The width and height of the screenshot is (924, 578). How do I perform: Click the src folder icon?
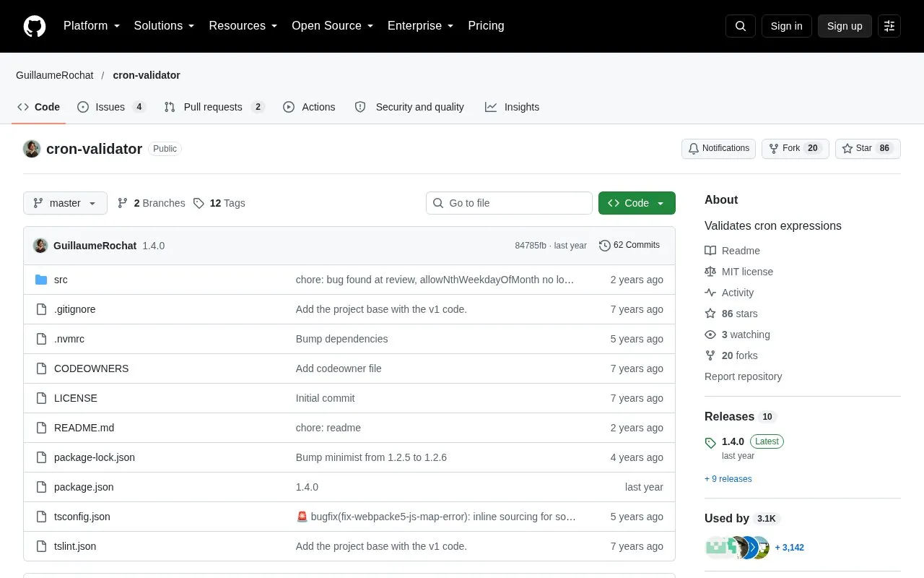tap(41, 280)
